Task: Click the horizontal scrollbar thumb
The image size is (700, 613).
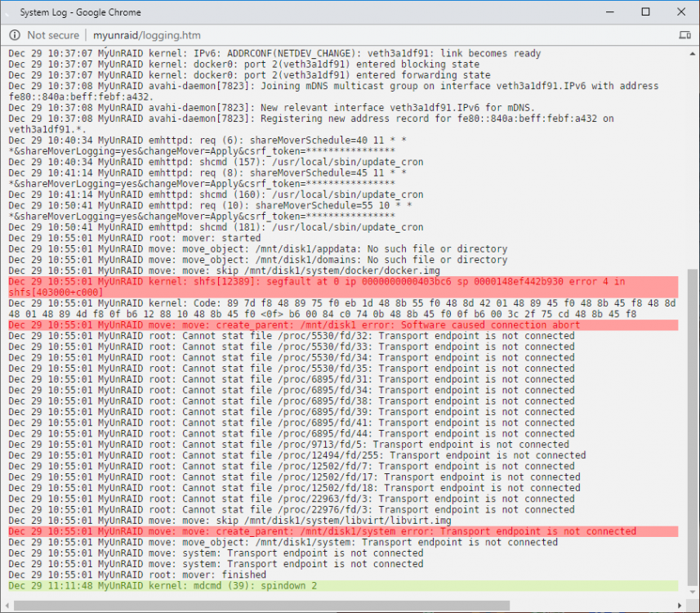Action: coord(261,606)
